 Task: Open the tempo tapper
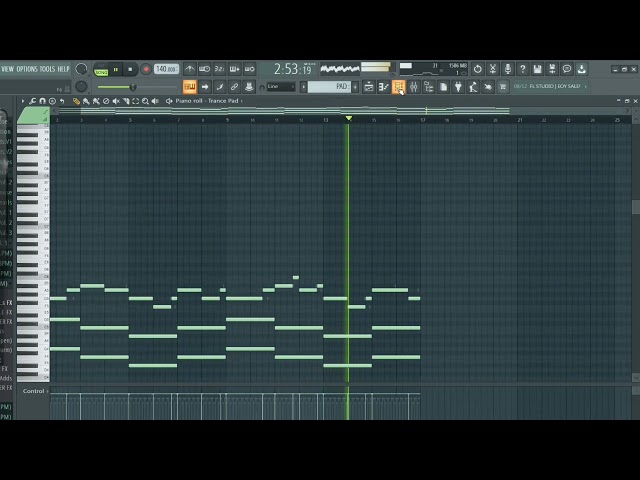tap(473, 87)
